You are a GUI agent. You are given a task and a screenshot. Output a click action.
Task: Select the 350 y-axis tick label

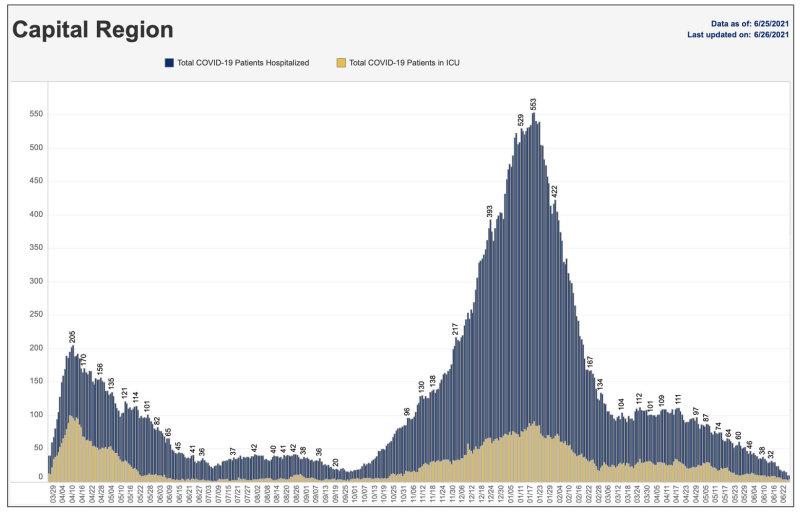pos(37,248)
